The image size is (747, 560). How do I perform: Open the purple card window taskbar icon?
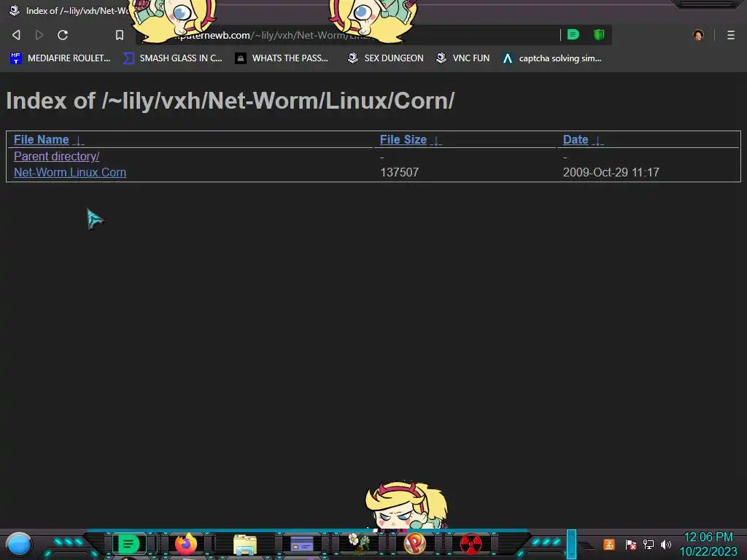click(x=301, y=544)
